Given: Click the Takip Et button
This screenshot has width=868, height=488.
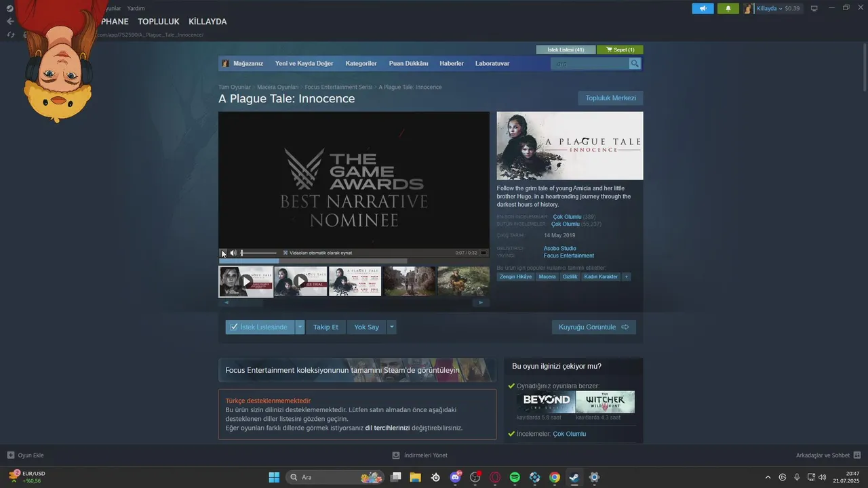Looking at the screenshot, I should click(325, 327).
